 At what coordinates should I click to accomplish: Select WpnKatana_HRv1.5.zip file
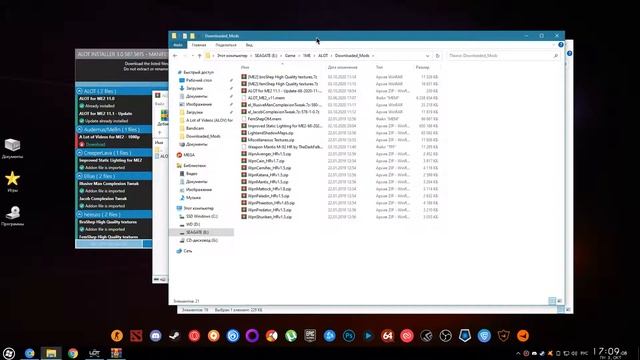click(269, 175)
